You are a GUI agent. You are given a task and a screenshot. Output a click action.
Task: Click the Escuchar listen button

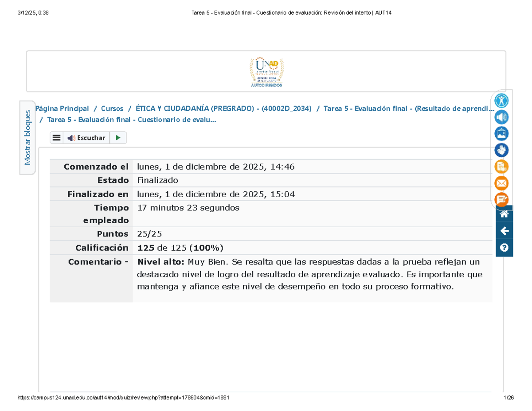tap(86, 138)
